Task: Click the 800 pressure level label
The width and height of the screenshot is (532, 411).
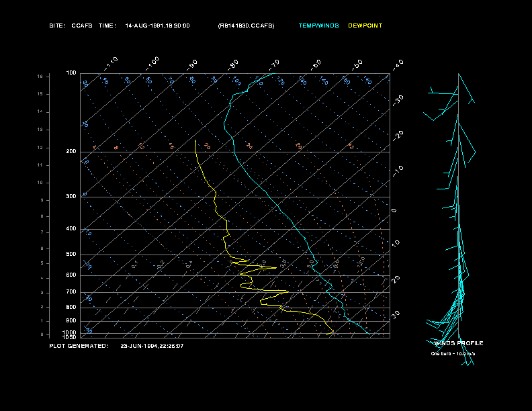Action: (71, 307)
